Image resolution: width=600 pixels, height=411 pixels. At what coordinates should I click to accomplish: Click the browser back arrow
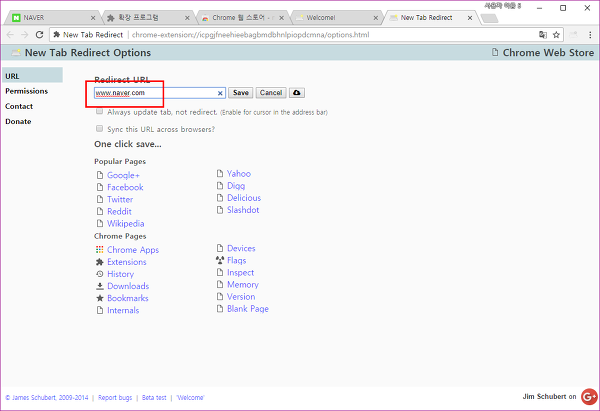[x=10, y=35]
